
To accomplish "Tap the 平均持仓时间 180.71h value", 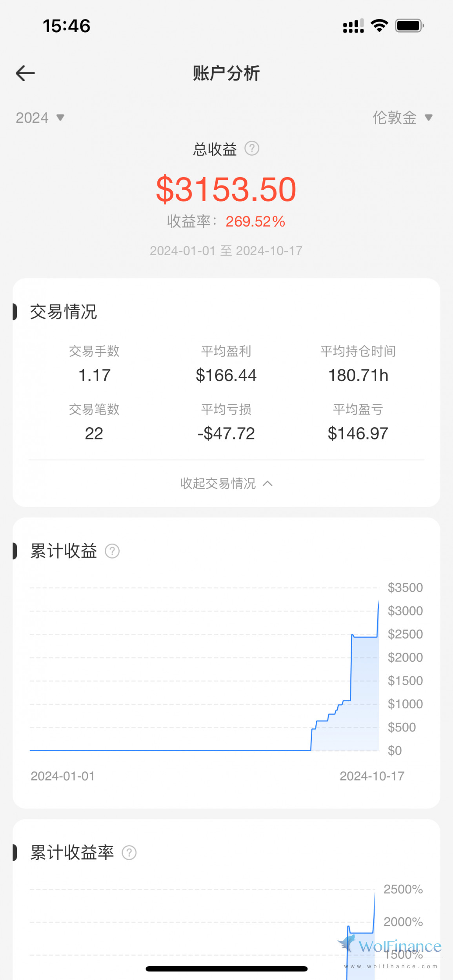I will point(358,375).
